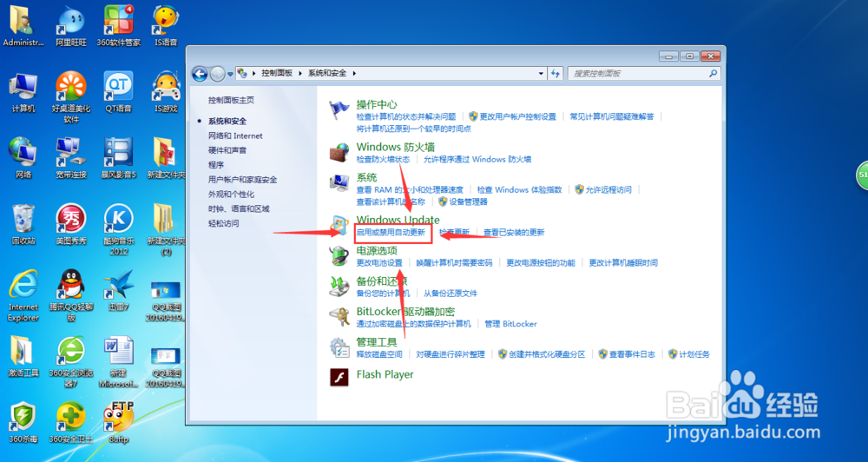The height and width of the screenshot is (462, 868).
Task: Expand the arrow after 系统和安全 breadcrumb
Action: pos(354,73)
